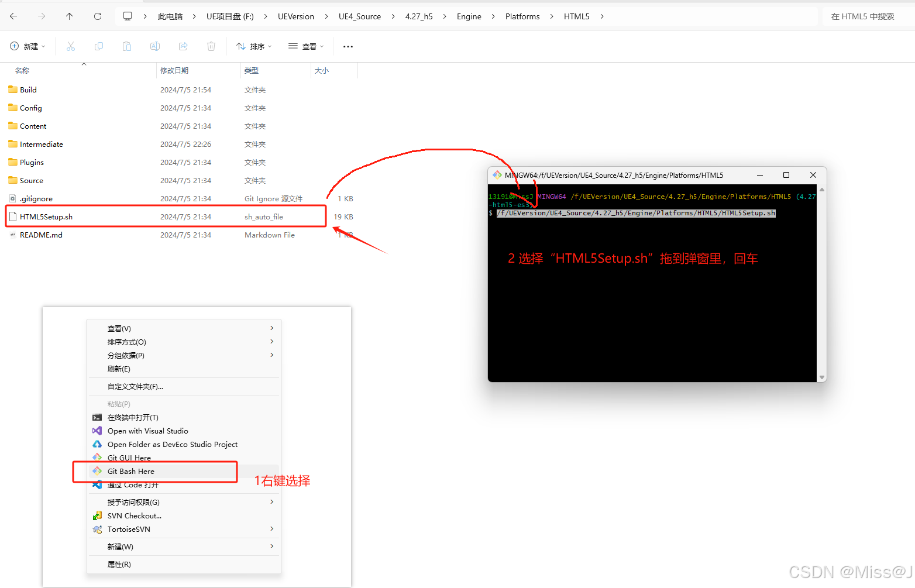Screen dimensions: 915x588
Task: Click the Content folder icon
Action: 13,126
